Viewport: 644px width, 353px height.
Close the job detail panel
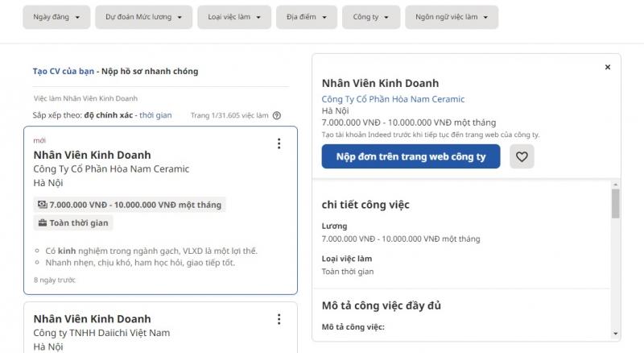point(608,67)
